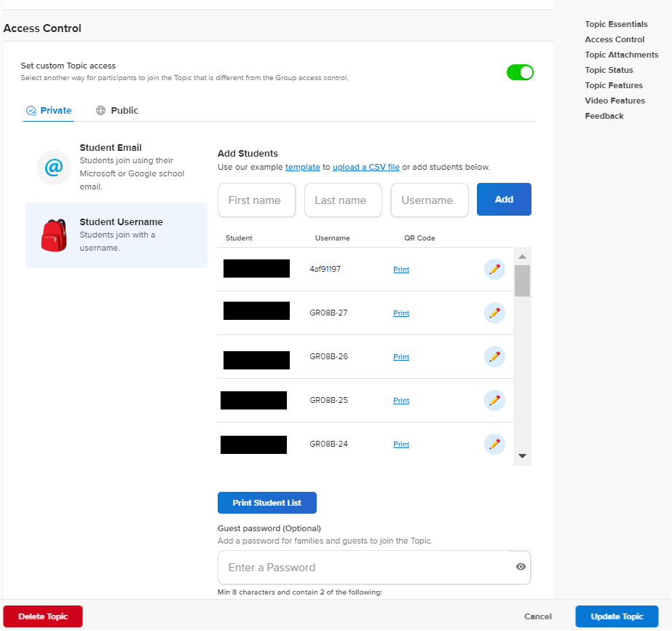
Task: Open edit pencil for GR08B-26
Action: click(x=494, y=357)
